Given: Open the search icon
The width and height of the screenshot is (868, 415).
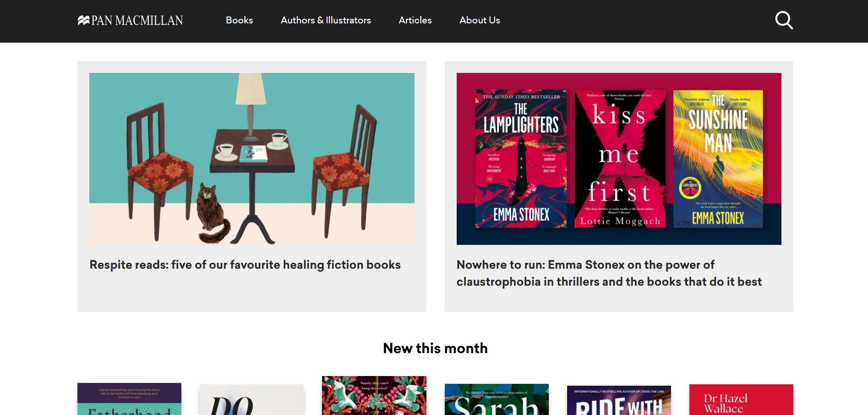Looking at the screenshot, I should coord(784,20).
